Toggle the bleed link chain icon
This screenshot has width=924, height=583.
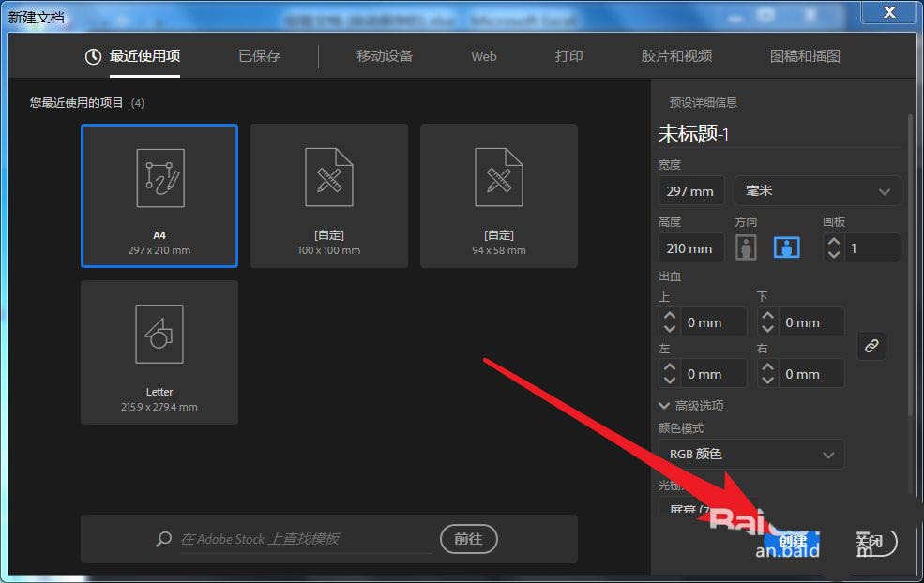(x=871, y=346)
